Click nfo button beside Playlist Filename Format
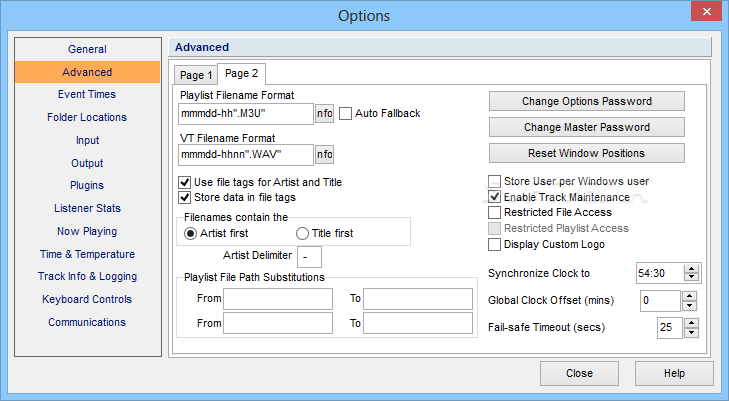Screen dimensions: 729x401 [325, 113]
